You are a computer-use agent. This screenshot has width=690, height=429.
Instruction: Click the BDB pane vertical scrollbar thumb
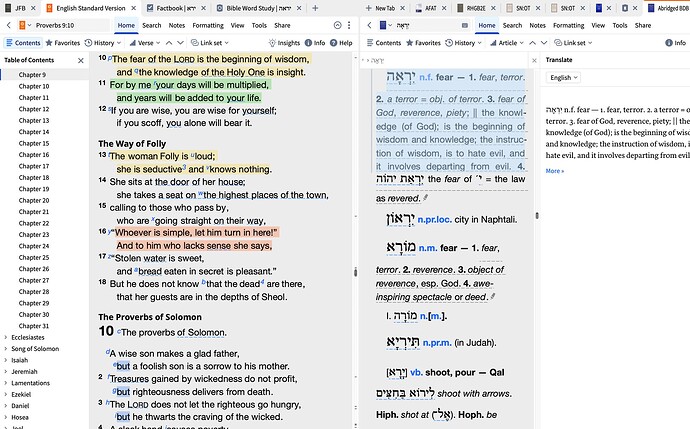point(537,216)
